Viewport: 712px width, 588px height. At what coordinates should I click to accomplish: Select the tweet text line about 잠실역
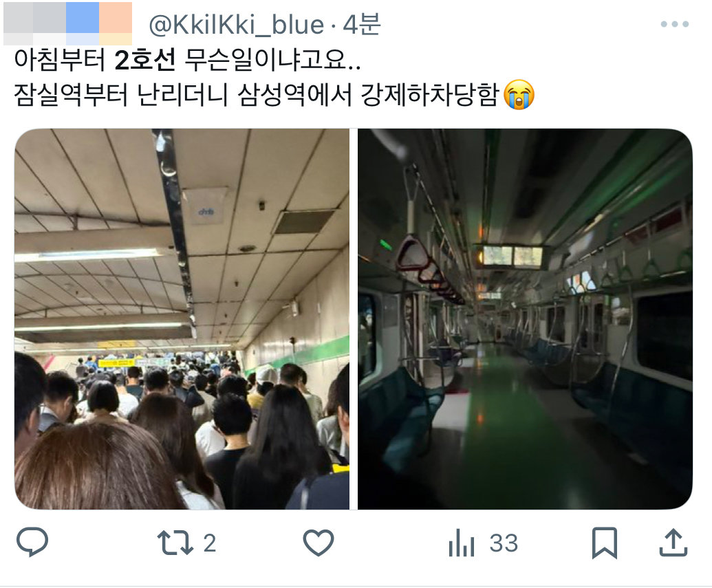[x=274, y=94]
